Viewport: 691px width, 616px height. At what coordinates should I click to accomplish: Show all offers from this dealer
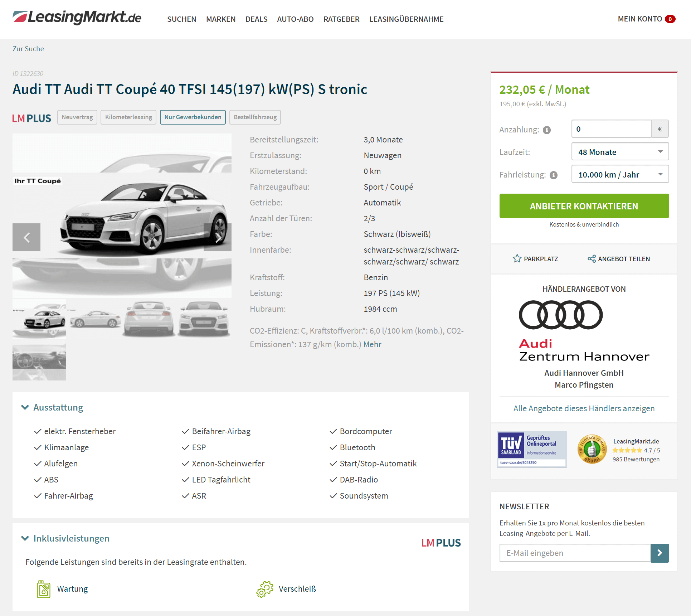[584, 408]
